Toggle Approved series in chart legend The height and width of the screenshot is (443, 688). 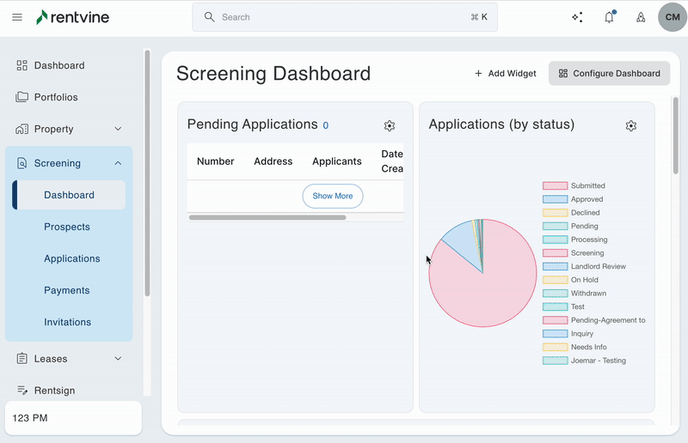[586, 199]
